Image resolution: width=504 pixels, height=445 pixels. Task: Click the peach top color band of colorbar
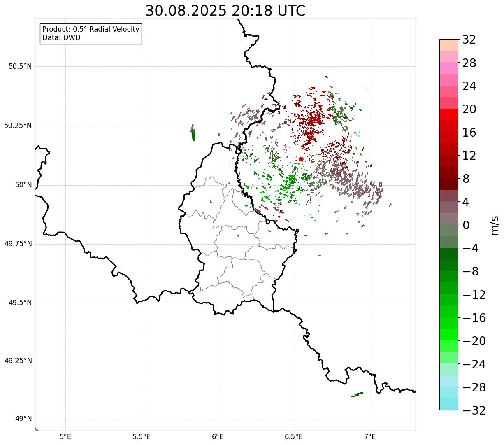coord(449,45)
